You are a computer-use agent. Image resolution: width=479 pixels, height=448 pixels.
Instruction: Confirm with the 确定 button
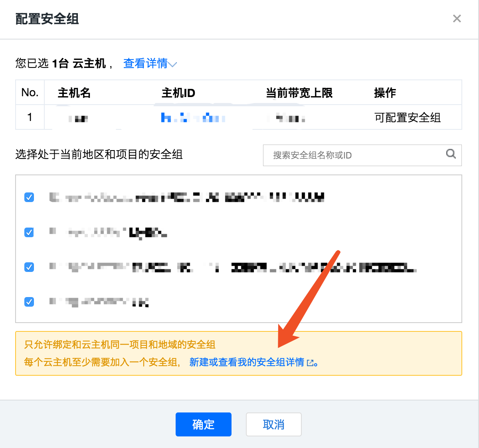point(204,424)
